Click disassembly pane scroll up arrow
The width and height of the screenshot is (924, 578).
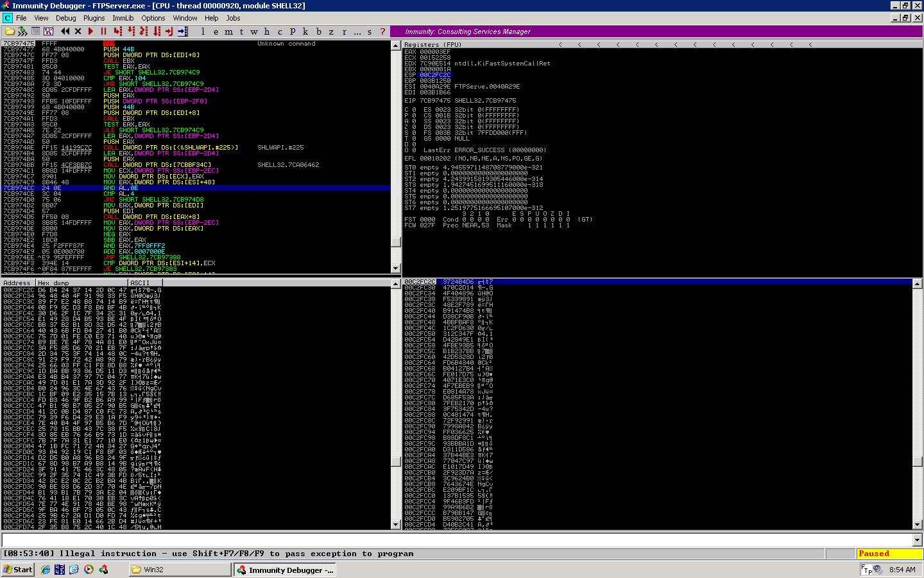click(x=395, y=46)
